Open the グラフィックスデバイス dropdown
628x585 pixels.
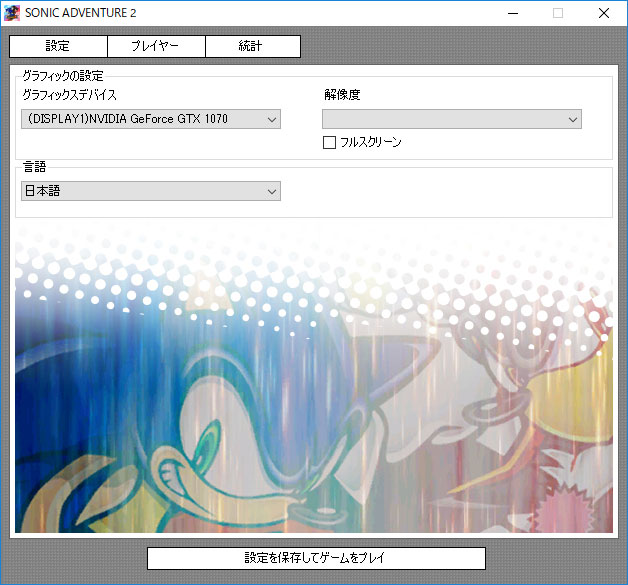[x=151, y=119]
